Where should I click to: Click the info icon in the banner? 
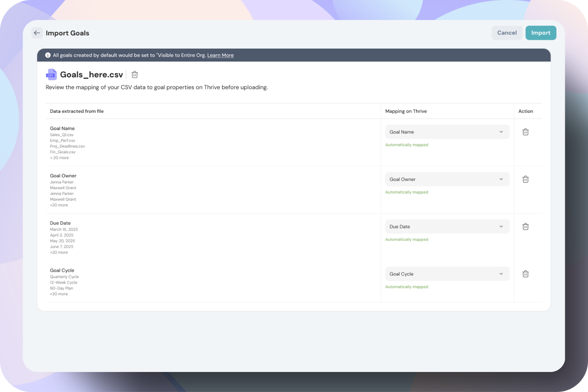48,55
